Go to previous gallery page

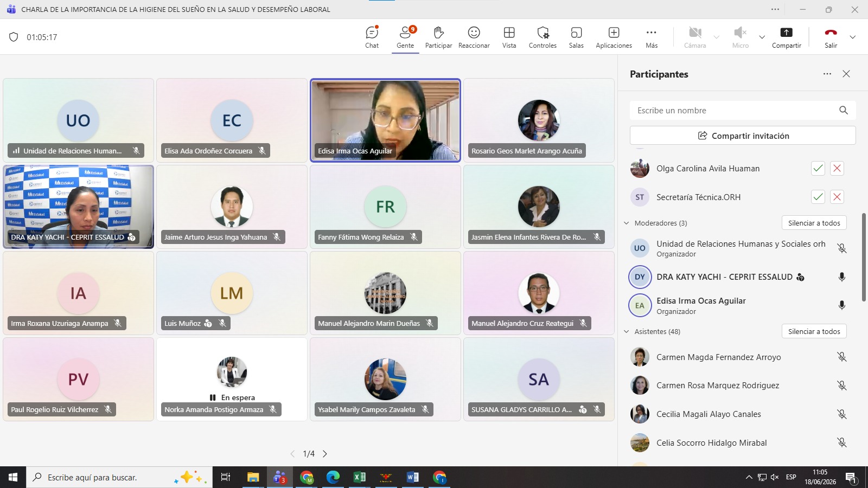coord(292,454)
